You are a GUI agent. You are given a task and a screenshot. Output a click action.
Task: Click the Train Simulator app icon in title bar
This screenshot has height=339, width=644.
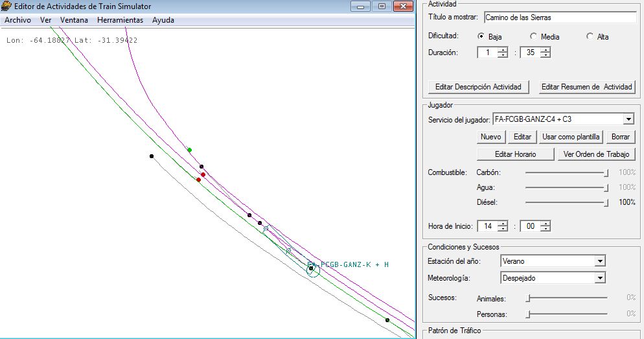(7, 6)
